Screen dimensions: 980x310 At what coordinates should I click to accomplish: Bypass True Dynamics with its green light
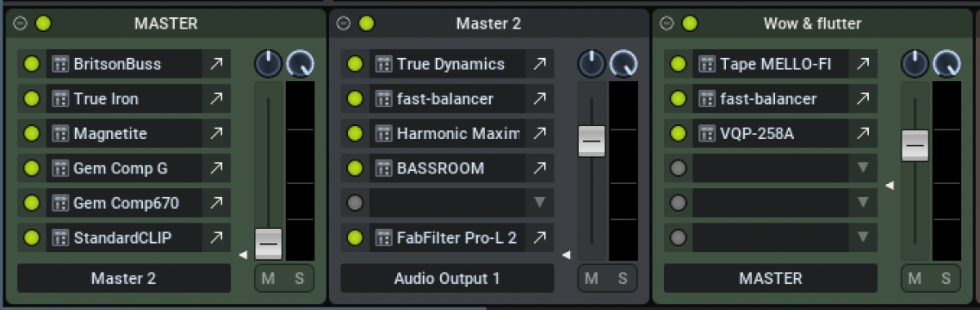coord(355,64)
